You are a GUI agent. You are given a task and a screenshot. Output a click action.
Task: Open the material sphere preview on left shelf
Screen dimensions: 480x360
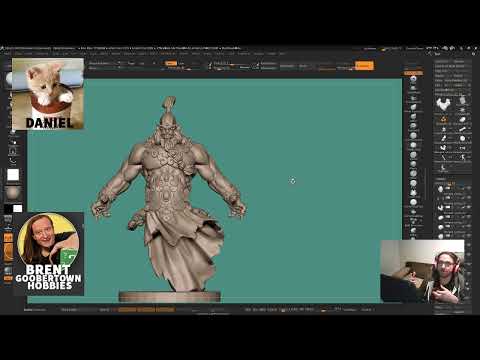13,193
